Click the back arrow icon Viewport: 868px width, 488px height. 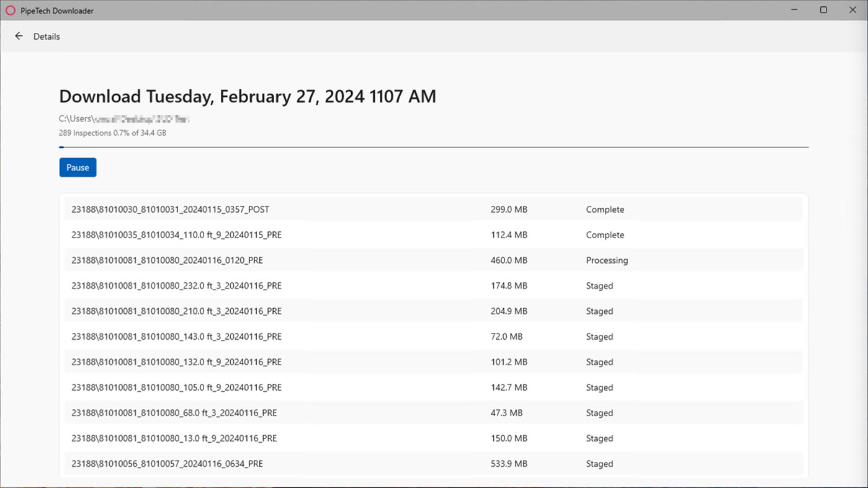[19, 37]
